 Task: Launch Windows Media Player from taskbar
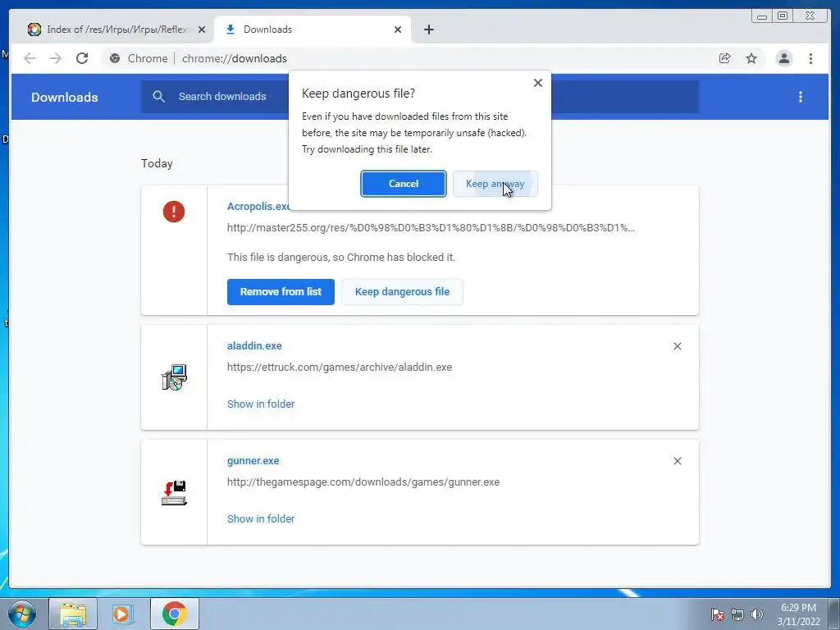click(x=123, y=614)
